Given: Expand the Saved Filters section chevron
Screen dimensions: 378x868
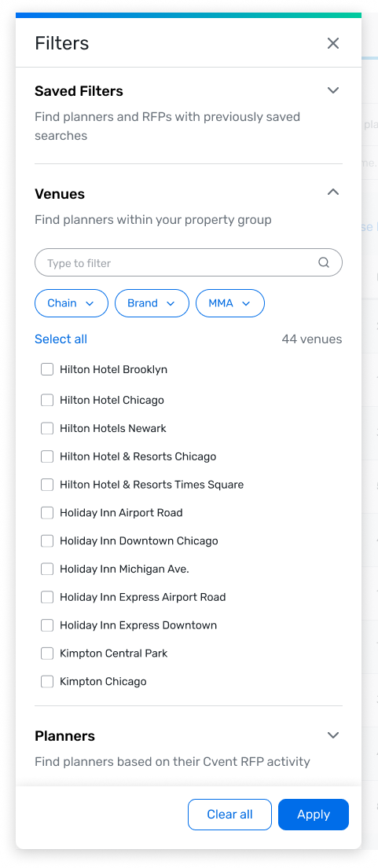Looking at the screenshot, I should point(332,90).
